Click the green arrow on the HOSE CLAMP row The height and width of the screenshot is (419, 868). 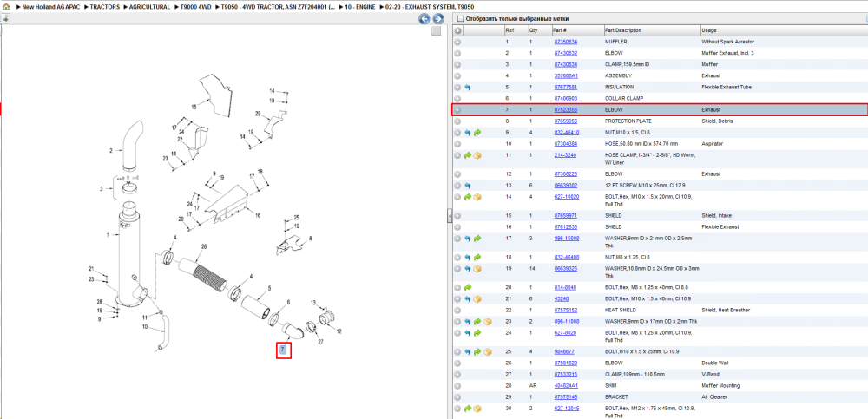[468, 155]
